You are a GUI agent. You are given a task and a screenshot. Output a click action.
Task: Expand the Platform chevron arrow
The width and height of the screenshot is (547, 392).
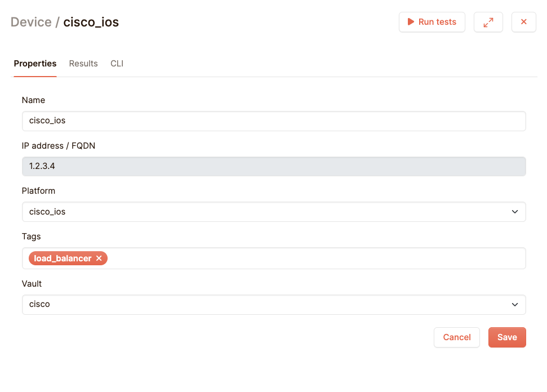tap(514, 212)
